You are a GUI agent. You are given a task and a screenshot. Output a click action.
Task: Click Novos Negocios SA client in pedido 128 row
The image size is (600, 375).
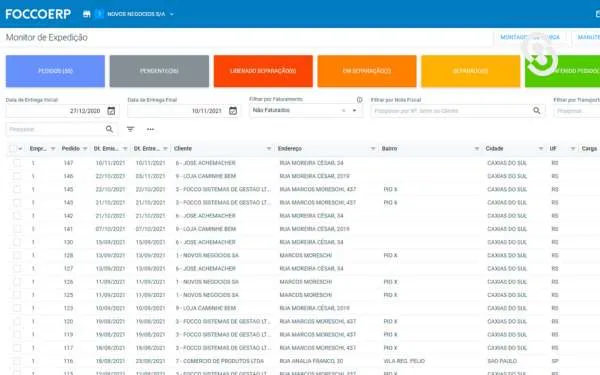[x=207, y=255]
